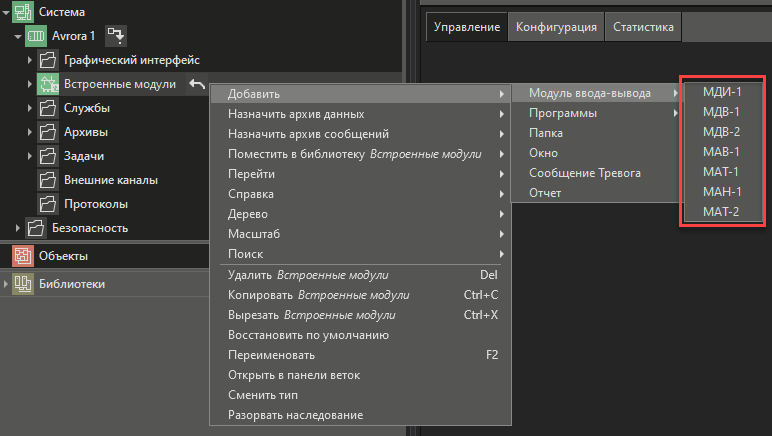Click the Встроенные модули node icon
This screenshot has width=772, height=436.
[x=48, y=84]
